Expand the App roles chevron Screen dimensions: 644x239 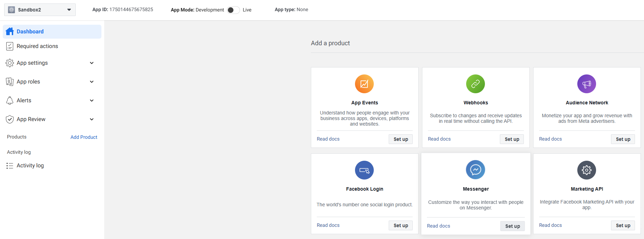(x=92, y=82)
